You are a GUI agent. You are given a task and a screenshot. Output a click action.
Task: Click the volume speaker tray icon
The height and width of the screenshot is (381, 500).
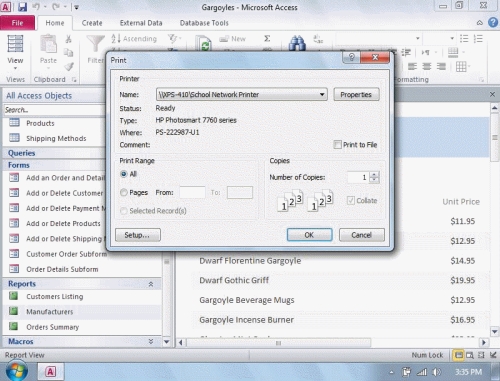436,372
